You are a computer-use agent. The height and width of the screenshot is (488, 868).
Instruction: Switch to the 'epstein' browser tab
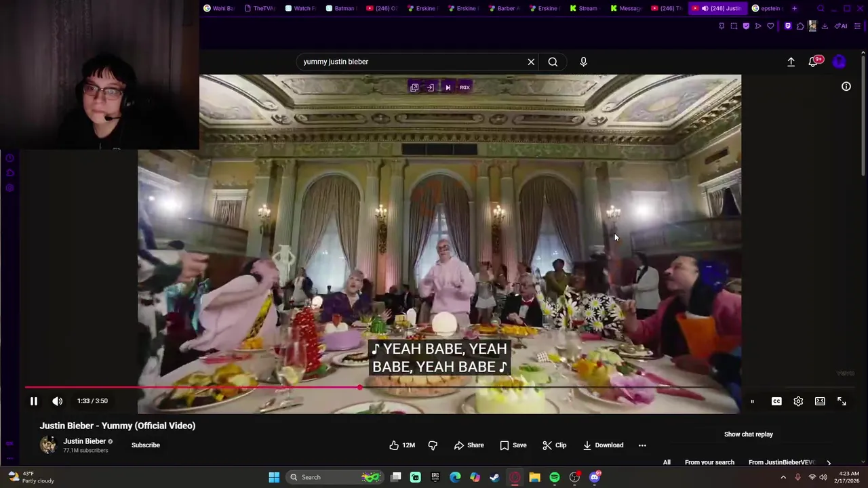point(766,8)
